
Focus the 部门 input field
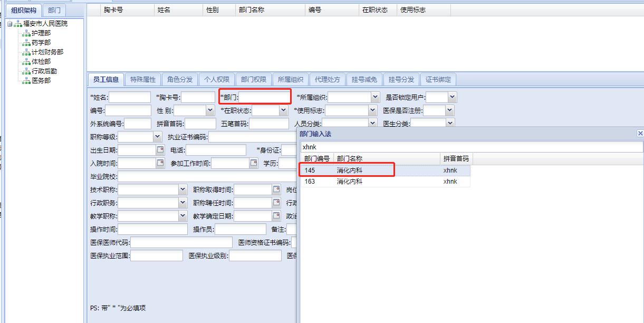(264, 97)
